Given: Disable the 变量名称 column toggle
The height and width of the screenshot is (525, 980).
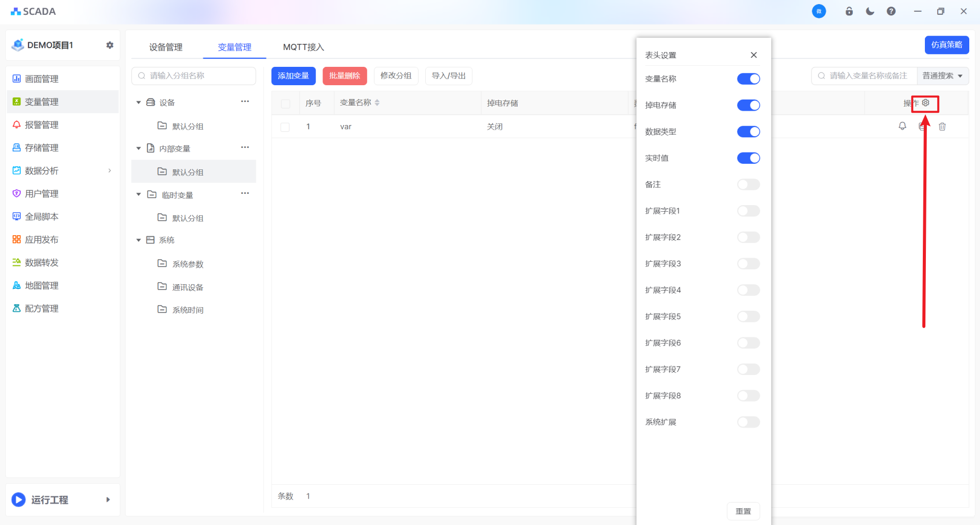Looking at the screenshot, I should tap(748, 79).
